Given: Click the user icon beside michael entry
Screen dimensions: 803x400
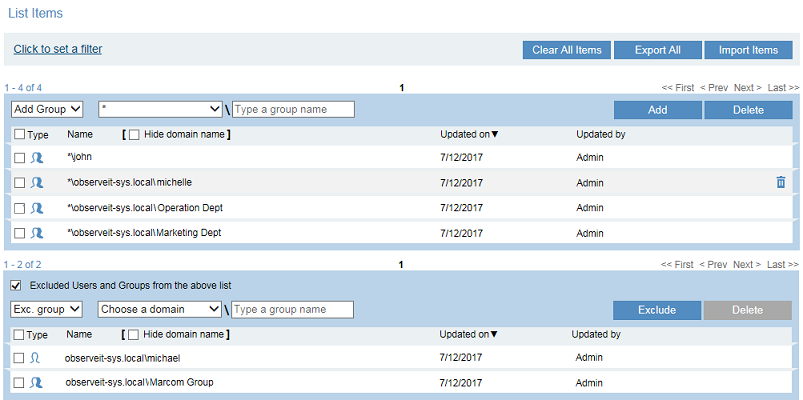Looking at the screenshot, I should [36, 357].
